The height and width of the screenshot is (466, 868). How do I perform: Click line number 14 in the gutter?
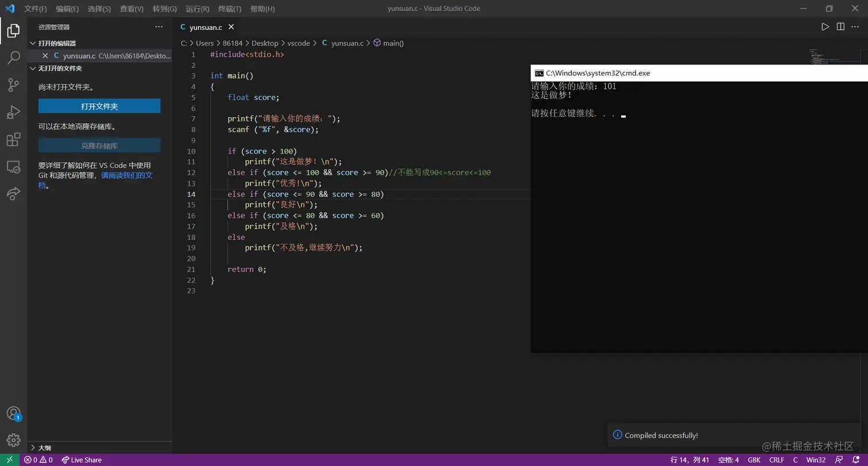pos(191,194)
